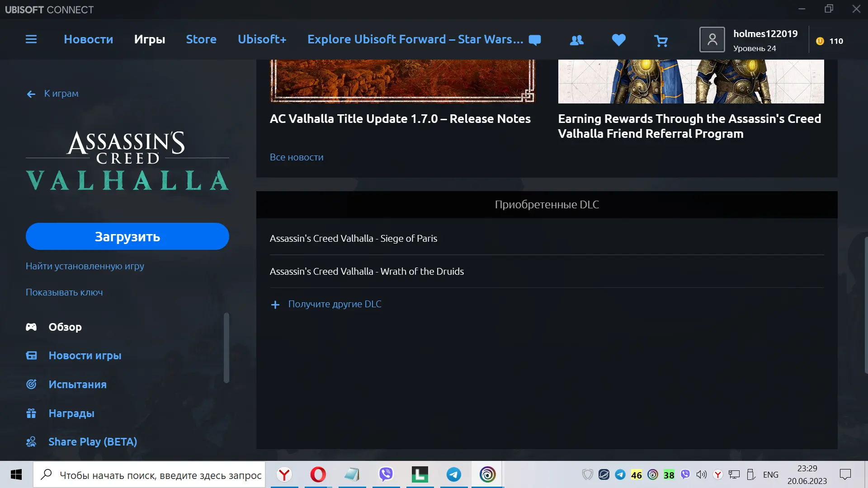Click the ENG language indicator
Viewport: 868px width, 488px height.
[x=771, y=474]
